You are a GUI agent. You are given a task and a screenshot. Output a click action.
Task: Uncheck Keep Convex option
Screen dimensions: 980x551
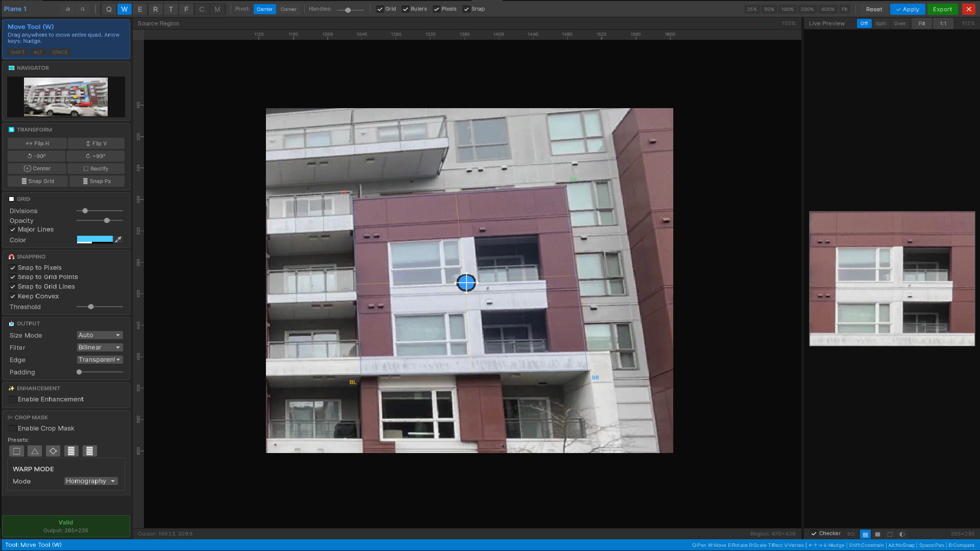(x=13, y=296)
